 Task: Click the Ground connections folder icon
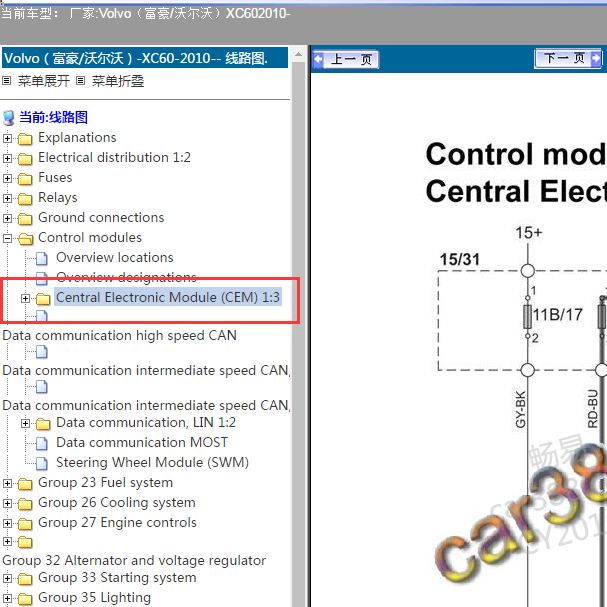pyautogui.click(x=25, y=219)
